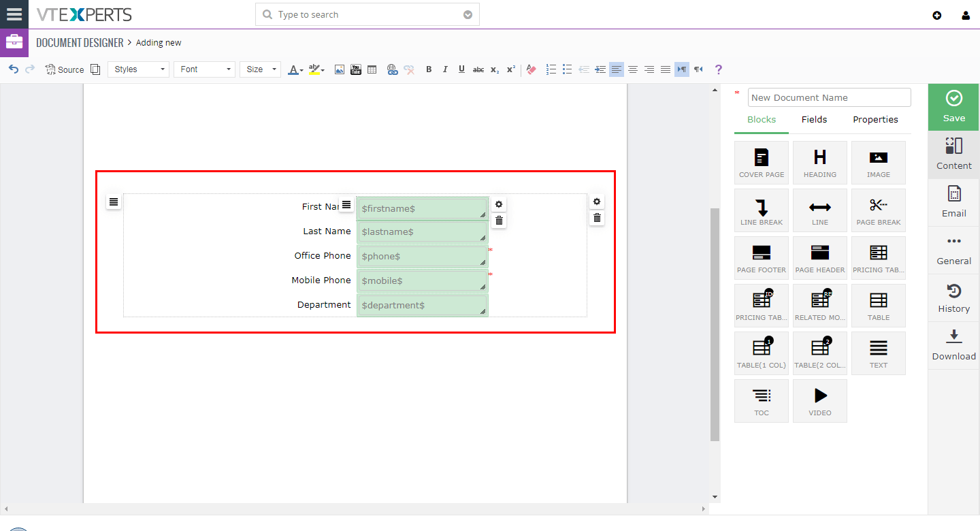Image resolution: width=980 pixels, height=531 pixels.
Task: Insert YouTube video from toolbar
Action: [356, 69]
